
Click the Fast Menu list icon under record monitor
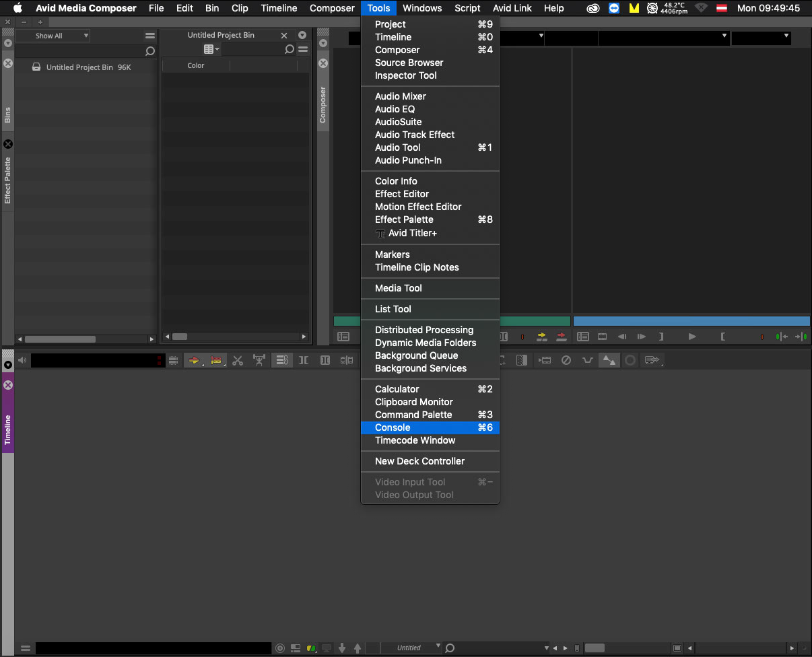(x=583, y=337)
